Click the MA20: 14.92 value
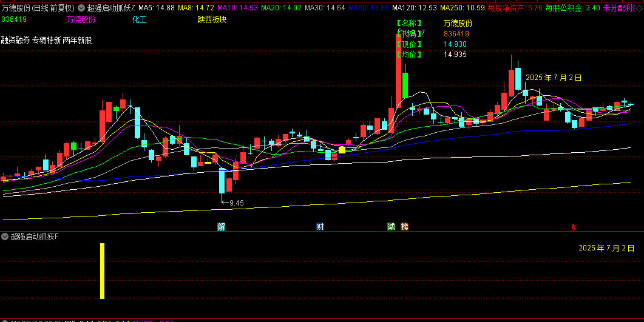644x322 pixels. 282,8
